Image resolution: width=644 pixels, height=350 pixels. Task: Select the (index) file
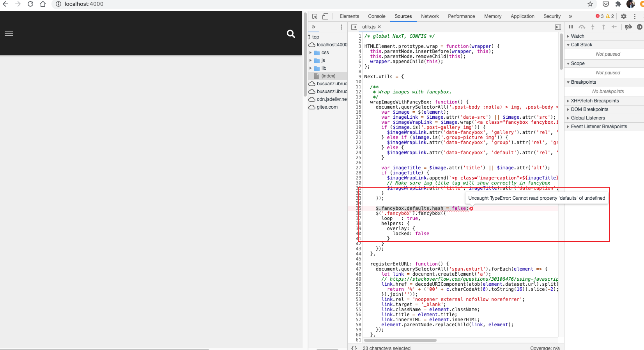click(x=328, y=76)
